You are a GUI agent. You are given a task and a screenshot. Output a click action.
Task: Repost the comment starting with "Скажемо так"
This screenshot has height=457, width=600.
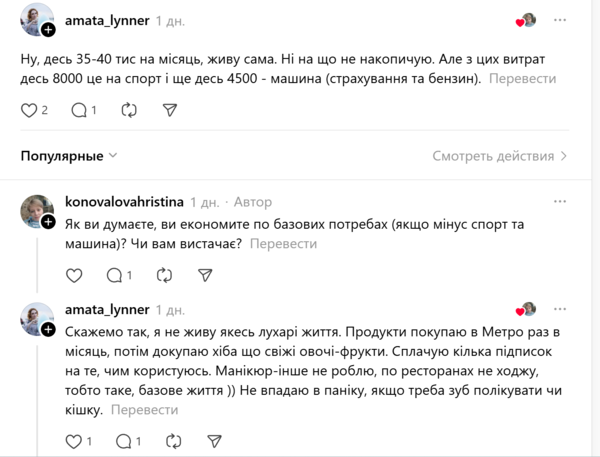pos(172,440)
